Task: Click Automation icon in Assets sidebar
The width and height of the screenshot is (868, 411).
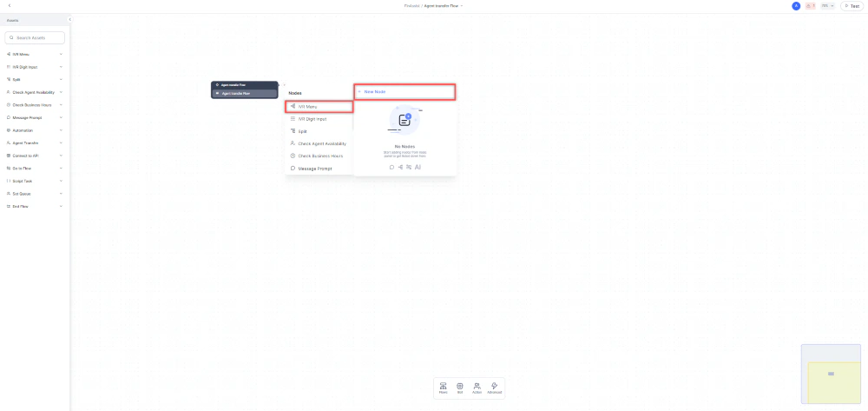Action: click(x=9, y=130)
